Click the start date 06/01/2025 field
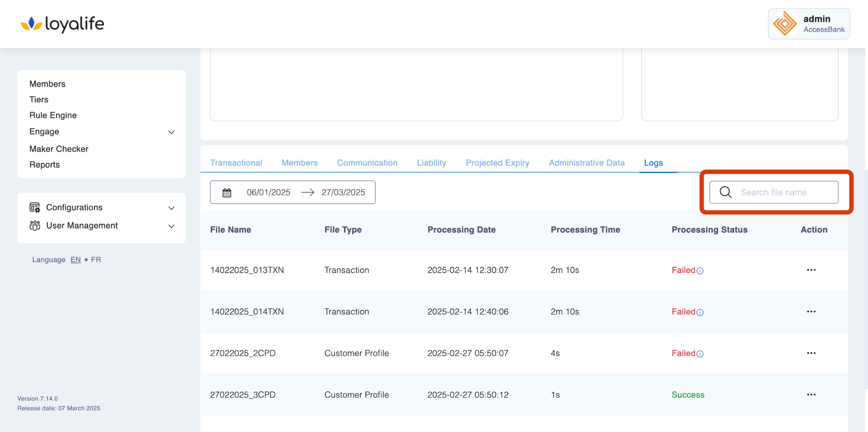 tap(268, 192)
